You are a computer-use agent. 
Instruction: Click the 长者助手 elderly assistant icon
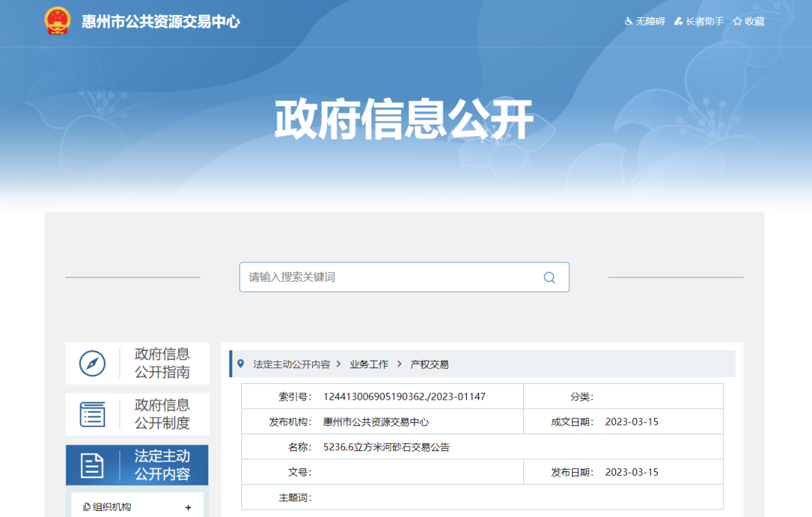point(678,22)
